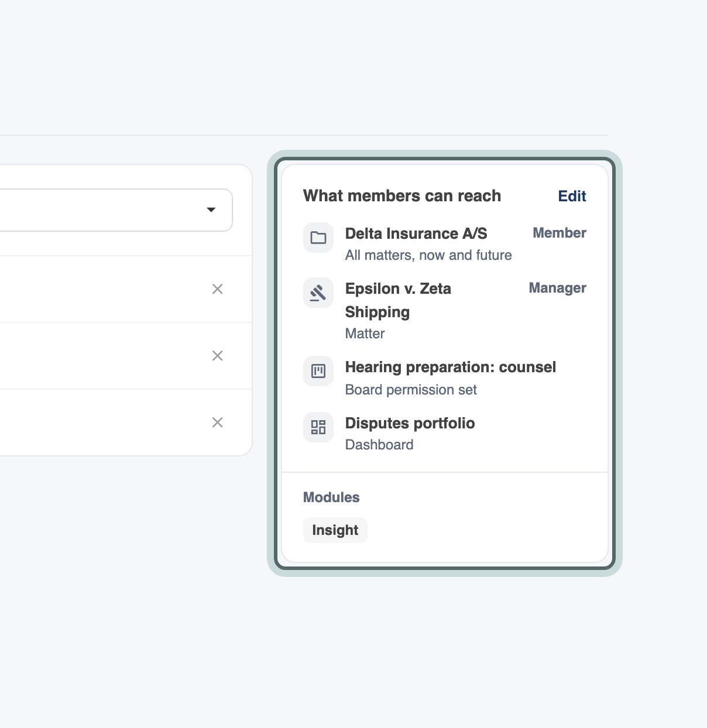Screen dimensions: 707x728
Task: Select the Insight module chip
Action: coord(335,530)
